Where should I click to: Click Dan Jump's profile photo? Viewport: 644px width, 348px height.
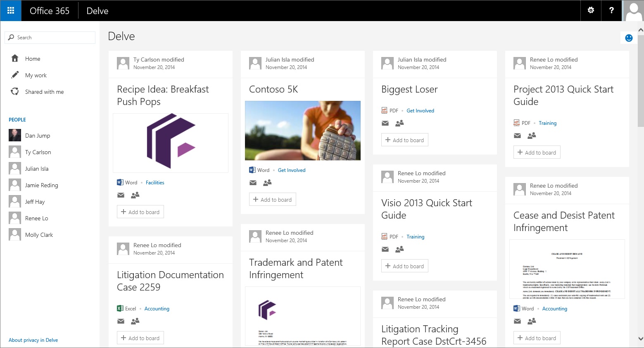[x=15, y=135]
